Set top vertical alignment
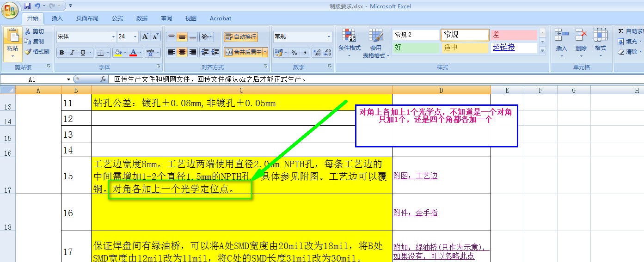 (x=171, y=37)
